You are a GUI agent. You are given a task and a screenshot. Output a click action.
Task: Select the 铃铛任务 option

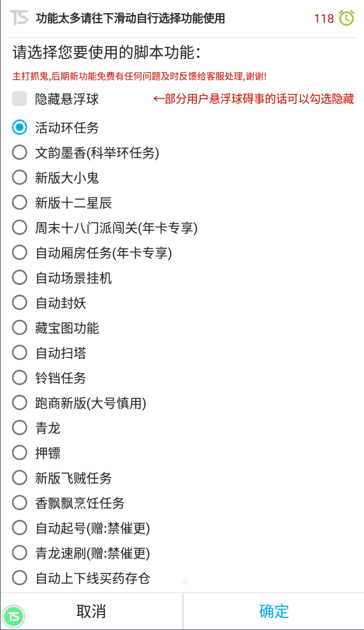pyautogui.click(x=19, y=377)
